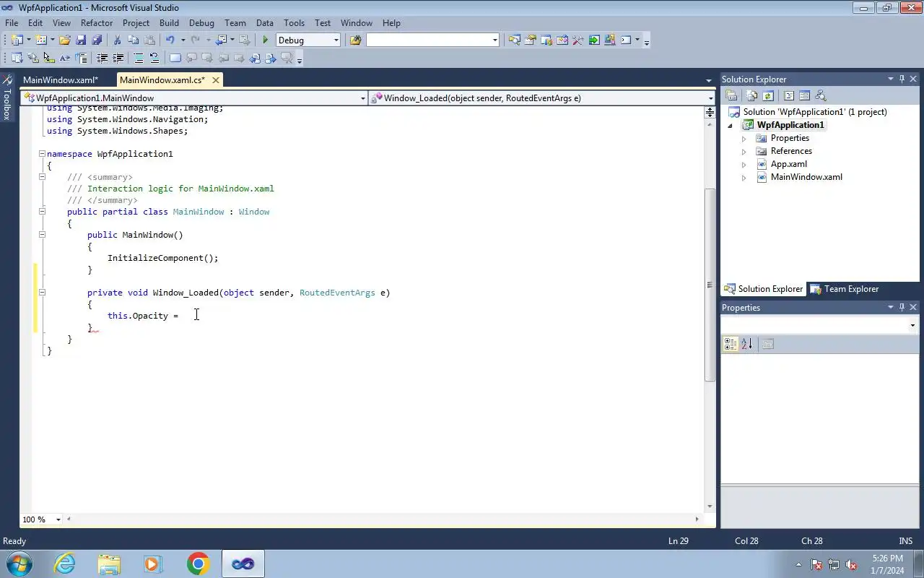Click the Increase Indent icon
Screen dimensions: 924x578
118,59
